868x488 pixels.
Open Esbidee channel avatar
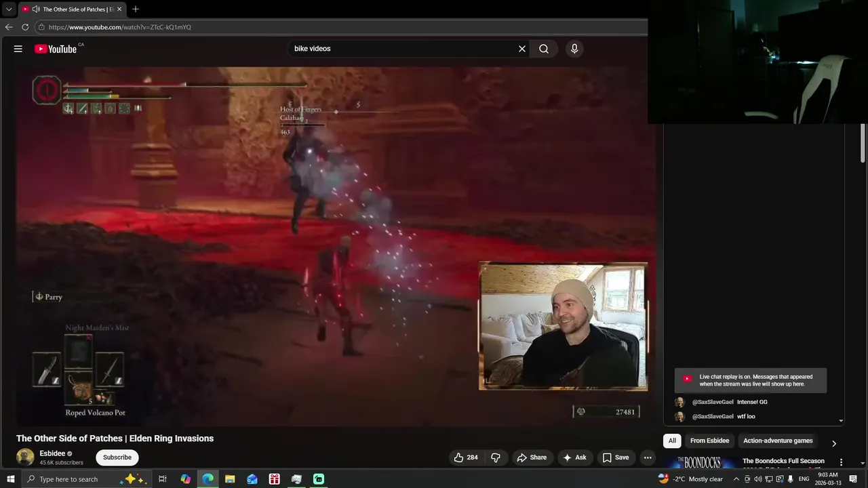[x=25, y=457]
